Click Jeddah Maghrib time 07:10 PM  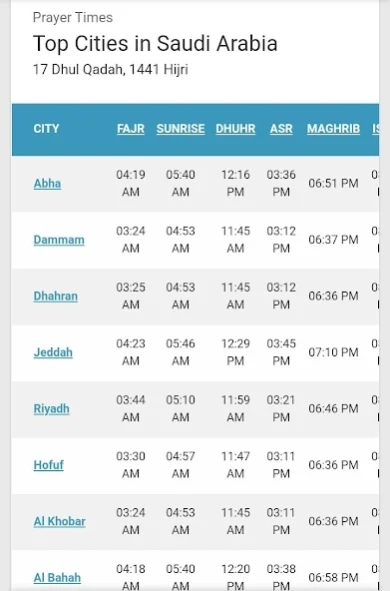click(333, 352)
